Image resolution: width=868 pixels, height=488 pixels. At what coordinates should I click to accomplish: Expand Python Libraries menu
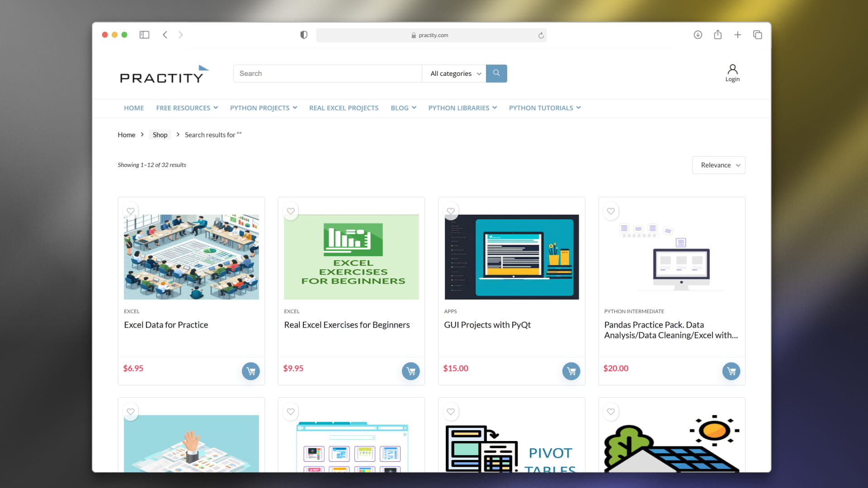coord(463,108)
